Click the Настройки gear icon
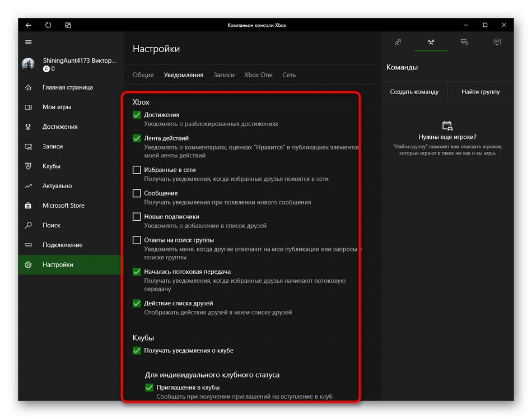 click(x=28, y=264)
